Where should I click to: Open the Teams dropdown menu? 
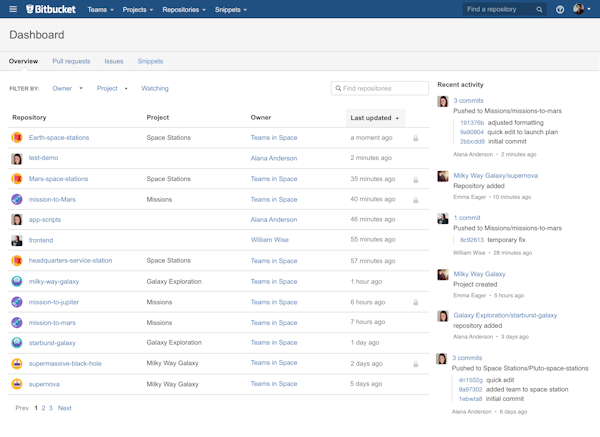click(x=101, y=10)
